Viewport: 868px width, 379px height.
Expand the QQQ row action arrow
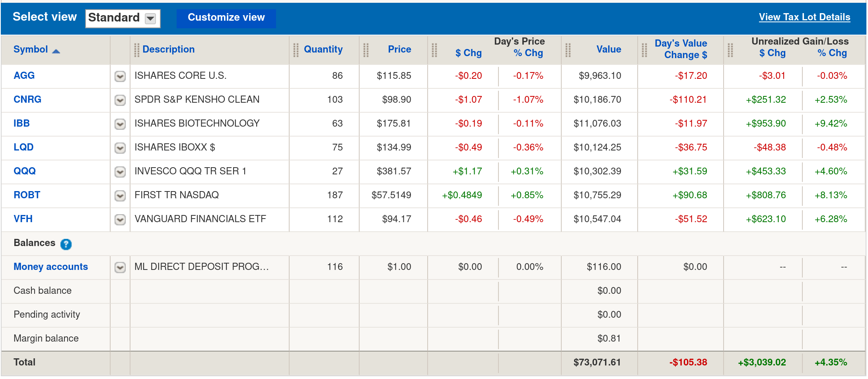tap(120, 172)
